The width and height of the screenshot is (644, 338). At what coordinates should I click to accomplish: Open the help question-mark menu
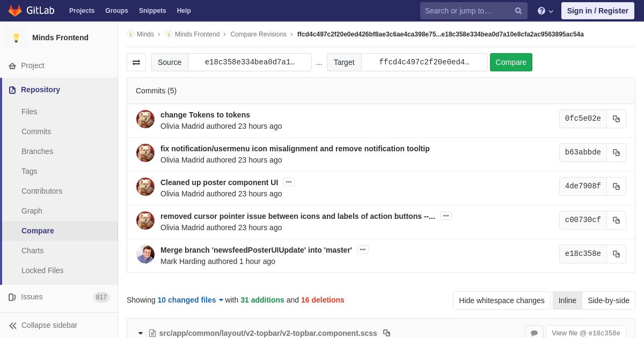pos(545,11)
